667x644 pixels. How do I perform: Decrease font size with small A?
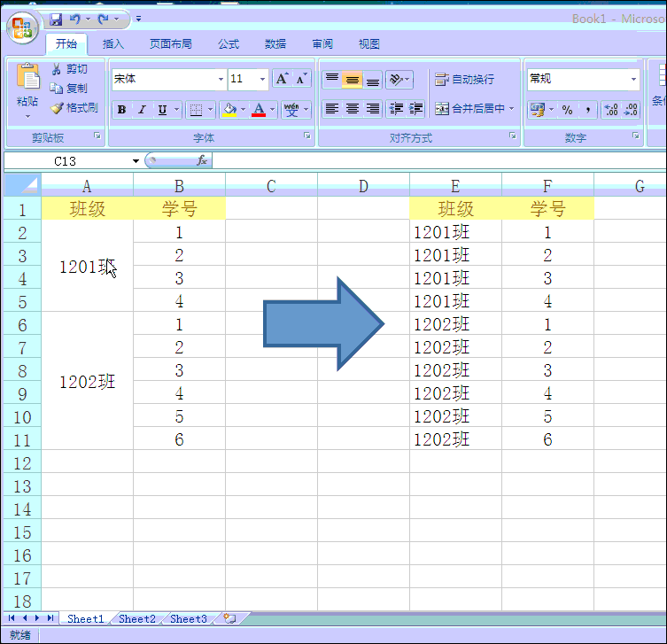click(x=301, y=79)
